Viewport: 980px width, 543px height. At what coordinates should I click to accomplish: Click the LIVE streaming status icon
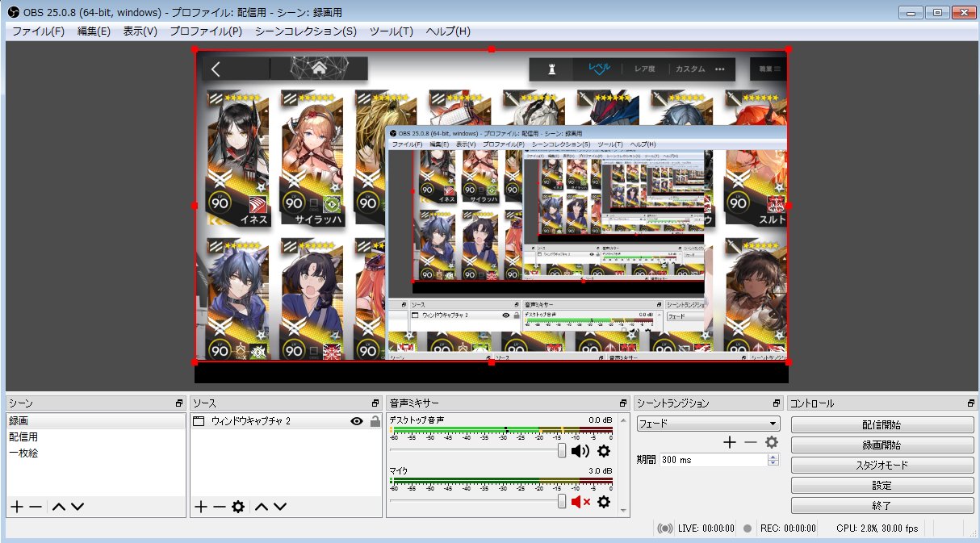tap(665, 528)
